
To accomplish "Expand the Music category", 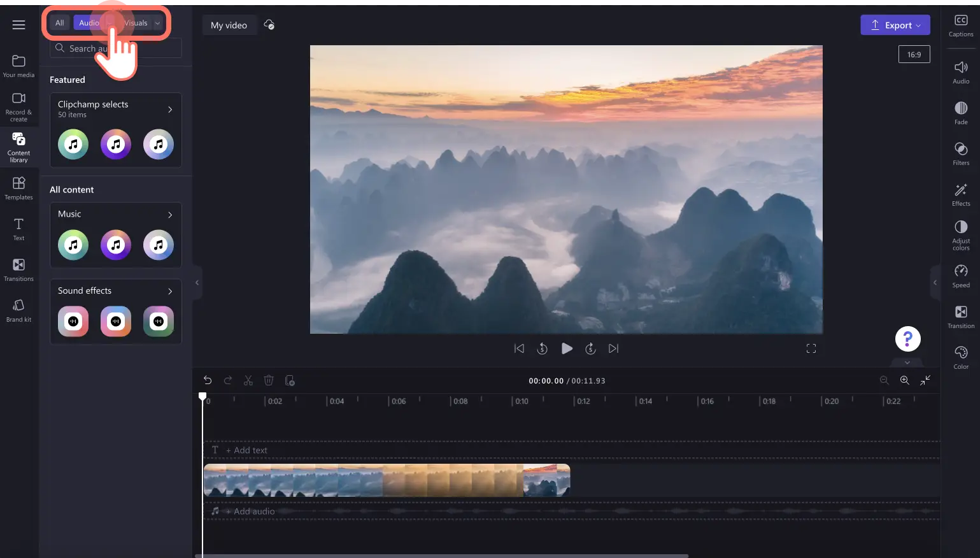I will (x=169, y=215).
